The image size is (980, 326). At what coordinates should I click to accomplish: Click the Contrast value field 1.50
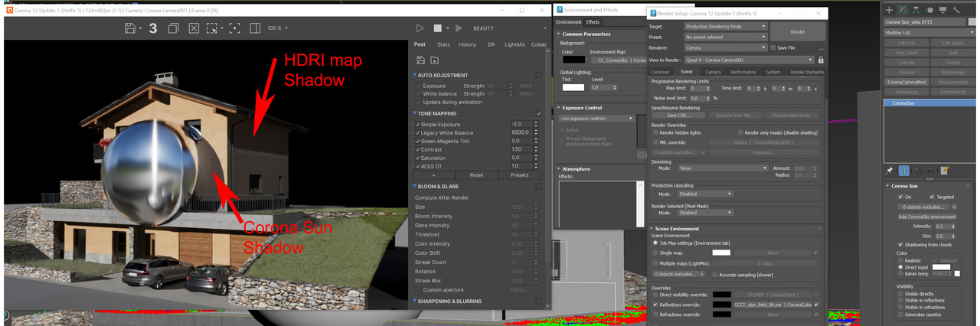[x=521, y=149]
